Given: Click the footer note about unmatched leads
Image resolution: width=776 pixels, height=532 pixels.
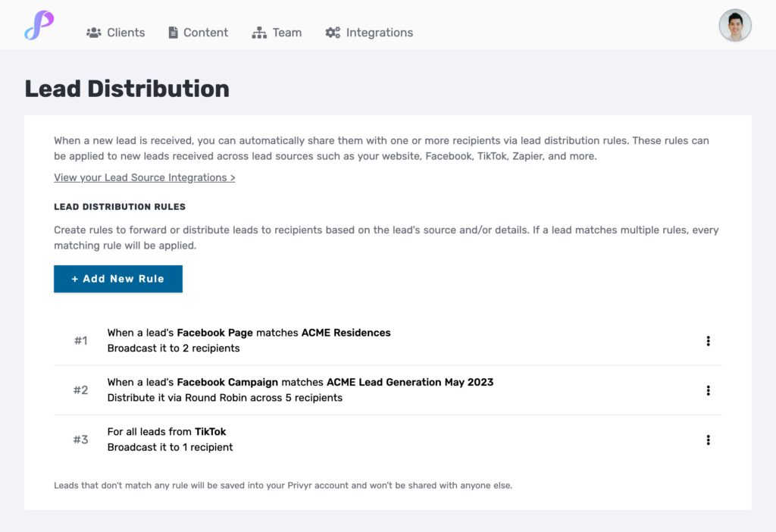Looking at the screenshot, I should [283, 486].
